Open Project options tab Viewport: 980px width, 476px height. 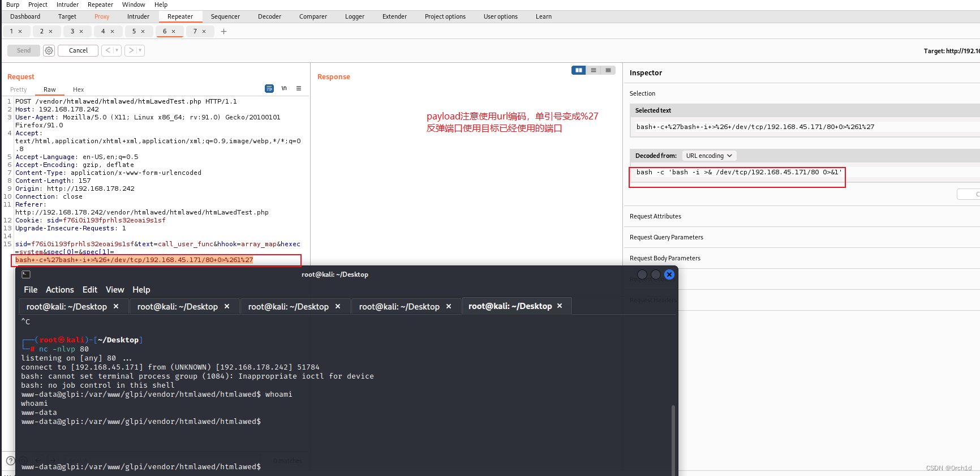tap(445, 16)
